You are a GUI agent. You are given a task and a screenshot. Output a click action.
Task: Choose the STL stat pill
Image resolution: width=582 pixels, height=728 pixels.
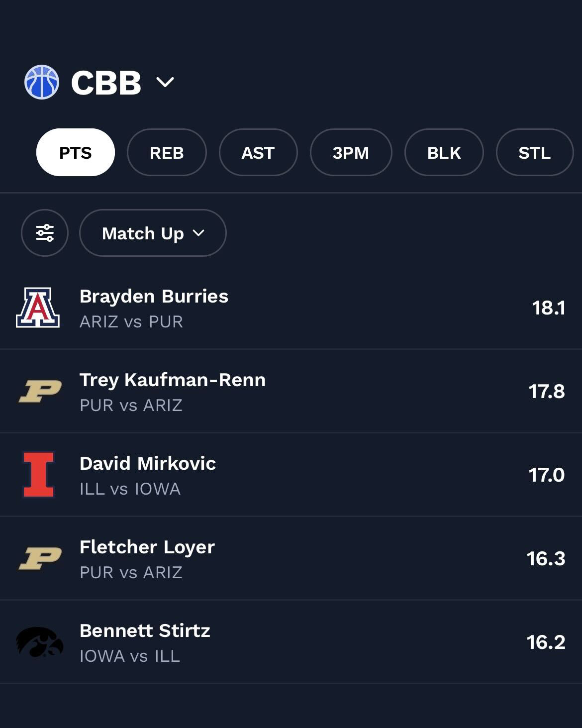534,152
